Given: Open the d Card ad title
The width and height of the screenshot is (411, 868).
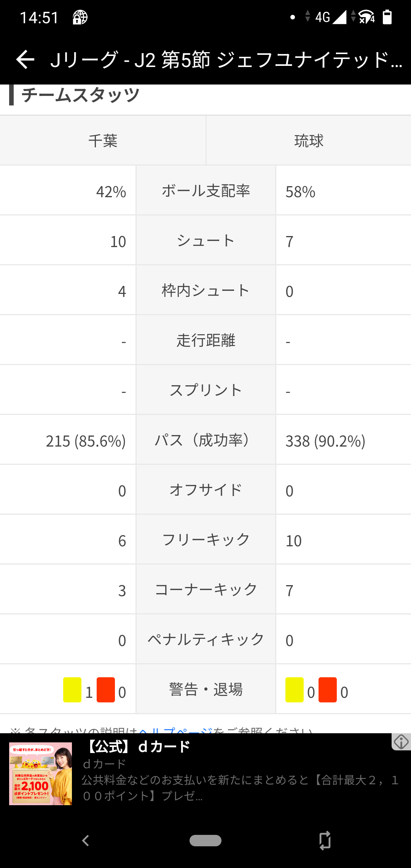Looking at the screenshot, I should (x=138, y=747).
